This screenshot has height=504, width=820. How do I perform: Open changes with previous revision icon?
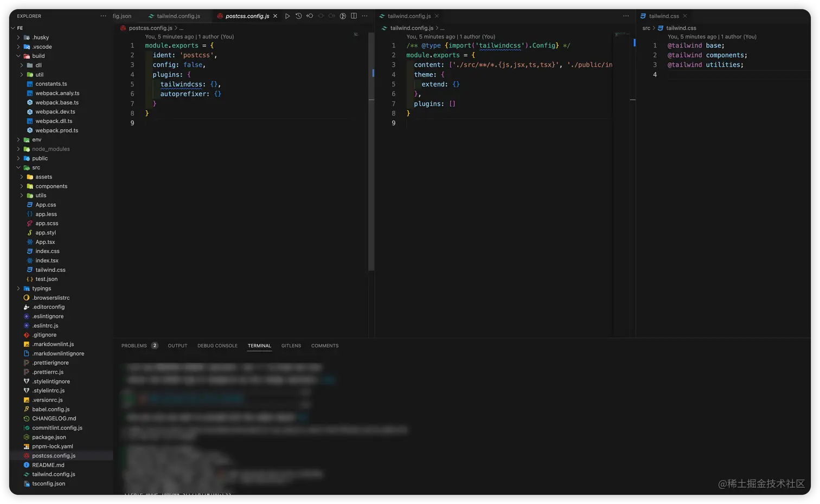310,16
